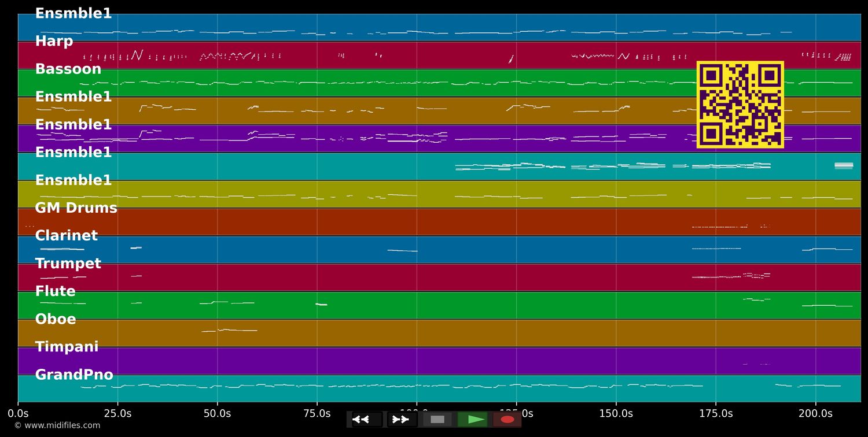
Task: Click the yellow QR code image
Action: point(740,105)
